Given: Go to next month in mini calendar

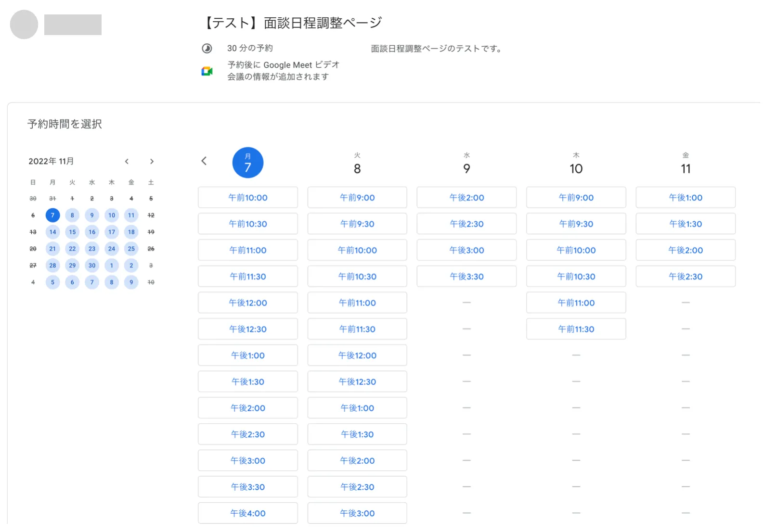Looking at the screenshot, I should (152, 162).
